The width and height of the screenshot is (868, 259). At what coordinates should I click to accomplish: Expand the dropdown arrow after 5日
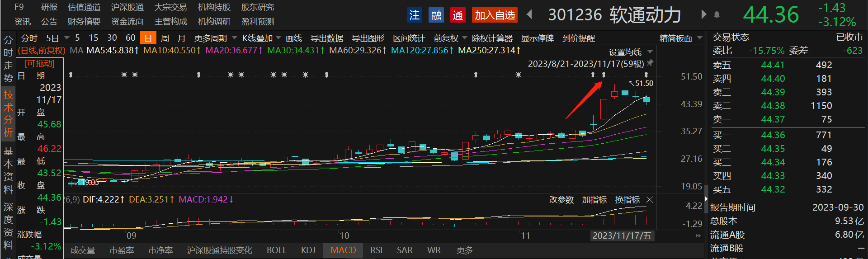67,38
